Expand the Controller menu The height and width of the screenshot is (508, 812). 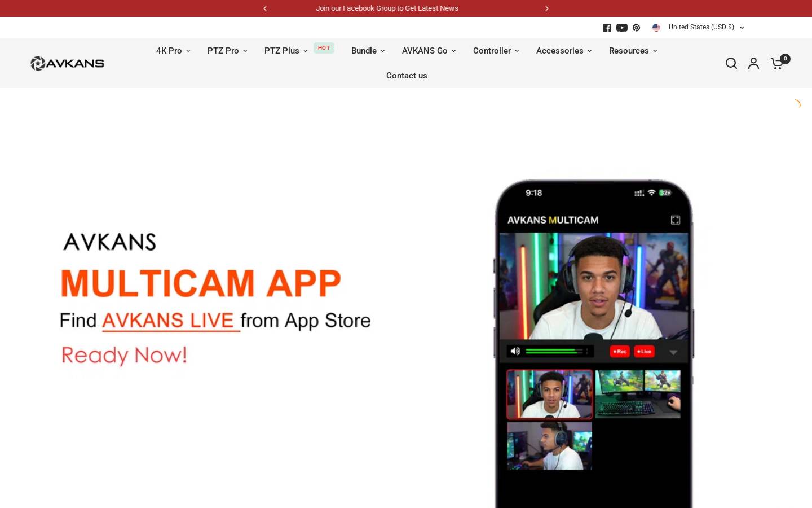pos(496,51)
